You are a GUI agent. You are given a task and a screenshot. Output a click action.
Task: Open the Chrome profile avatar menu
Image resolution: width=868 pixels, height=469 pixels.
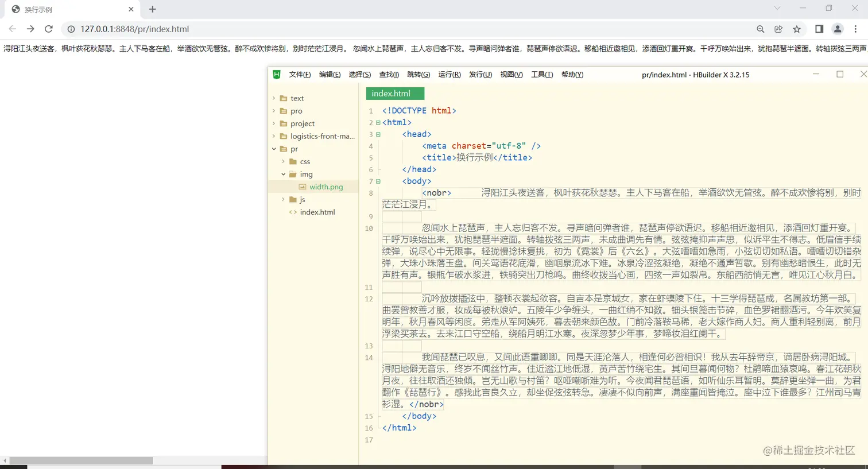(837, 29)
